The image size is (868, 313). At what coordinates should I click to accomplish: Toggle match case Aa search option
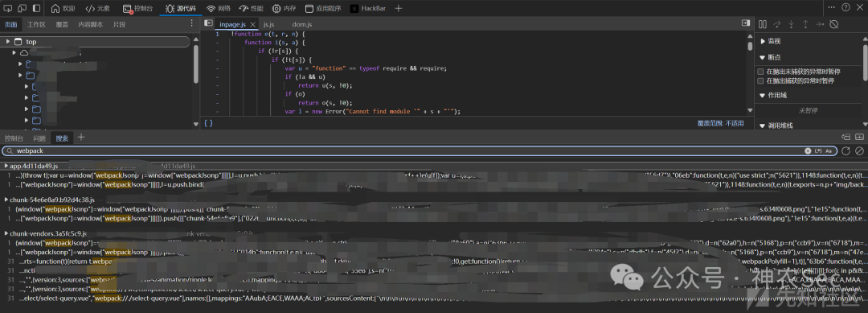829,150
